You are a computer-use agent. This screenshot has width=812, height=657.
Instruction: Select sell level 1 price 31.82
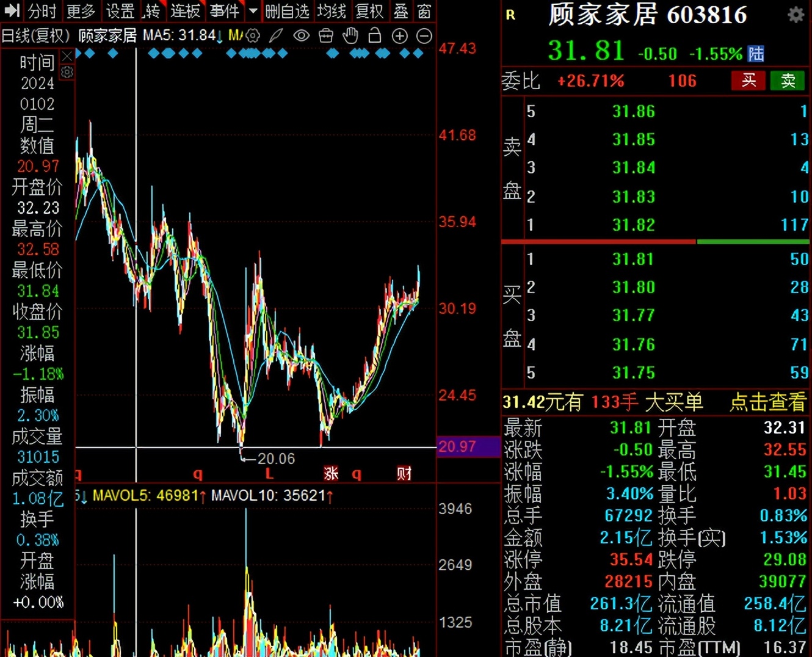click(x=634, y=225)
